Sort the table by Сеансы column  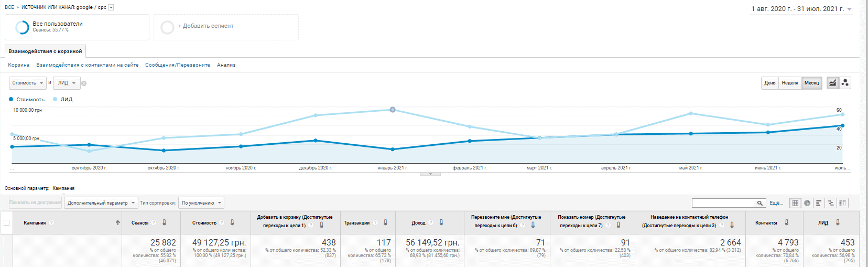(140, 223)
